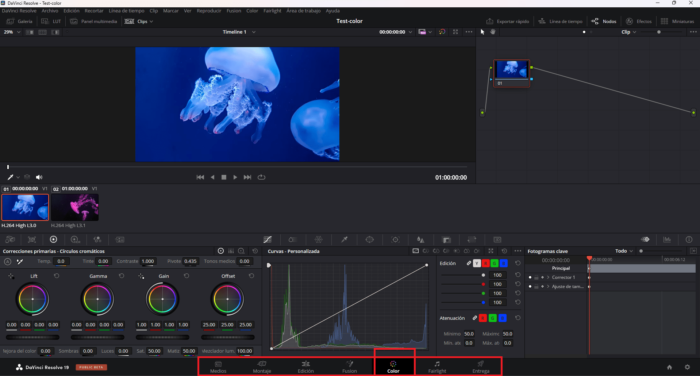Open the Archivo menu
700x376 pixels.
click(x=50, y=11)
